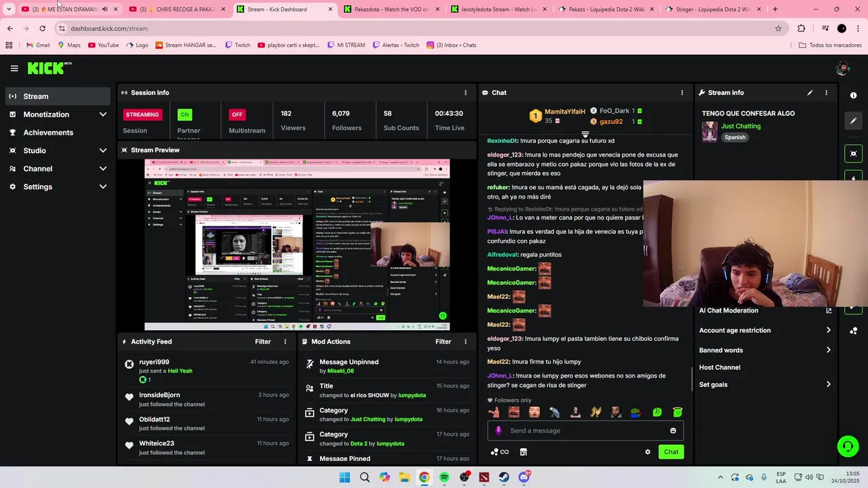Reload the dashboard page
The image size is (868, 488).
(x=42, y=28)
